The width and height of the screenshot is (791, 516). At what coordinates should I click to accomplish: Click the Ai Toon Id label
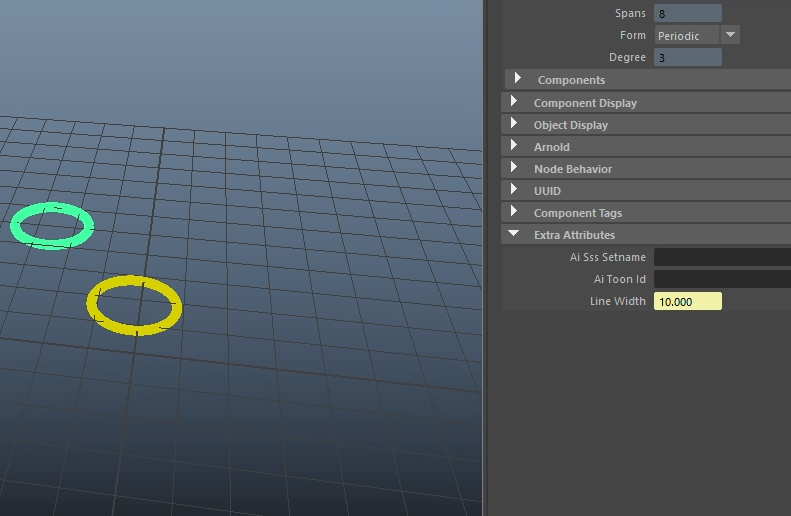tap(619, 279)
